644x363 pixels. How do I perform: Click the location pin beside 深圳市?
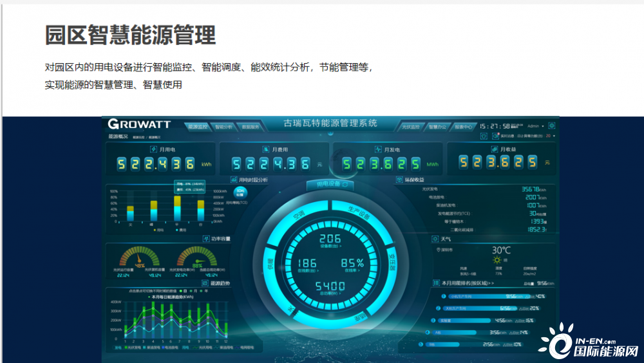(438, 250)
